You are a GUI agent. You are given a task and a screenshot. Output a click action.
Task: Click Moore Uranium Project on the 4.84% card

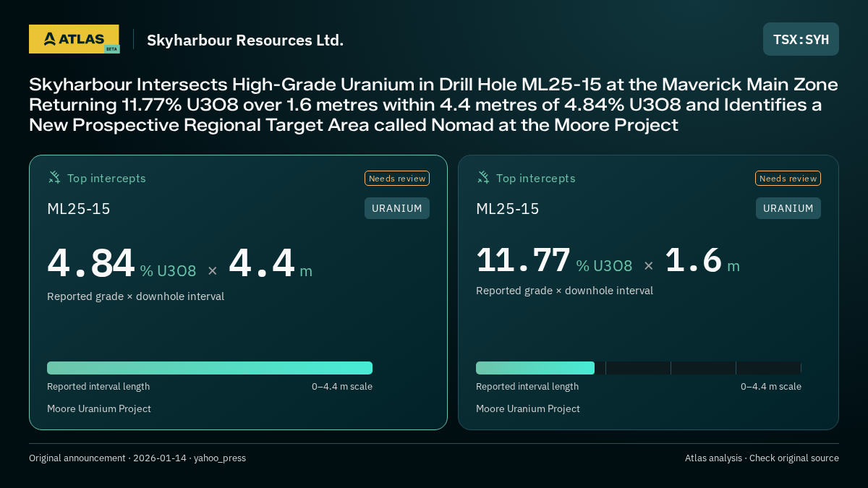(99, 408)
